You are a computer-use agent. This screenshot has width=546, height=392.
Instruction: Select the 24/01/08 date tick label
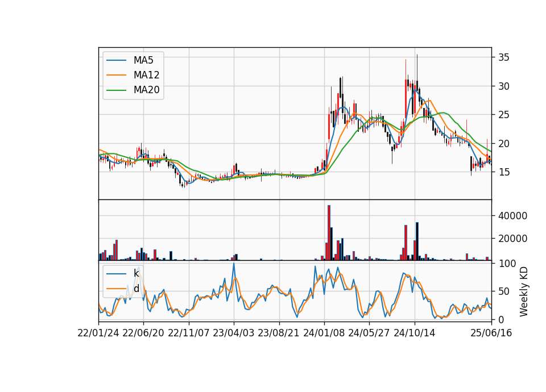tap(324, 333)
